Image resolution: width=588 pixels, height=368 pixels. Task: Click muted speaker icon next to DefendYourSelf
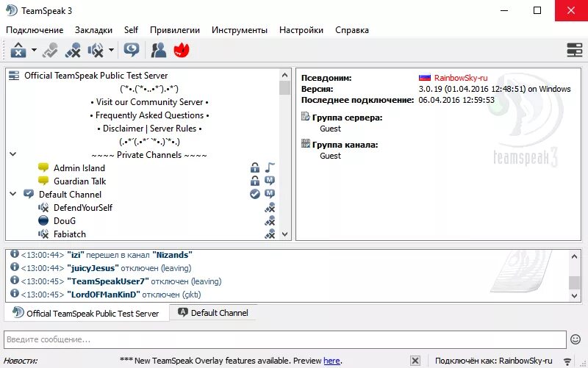pyautogui.click(x=43, y=208)
